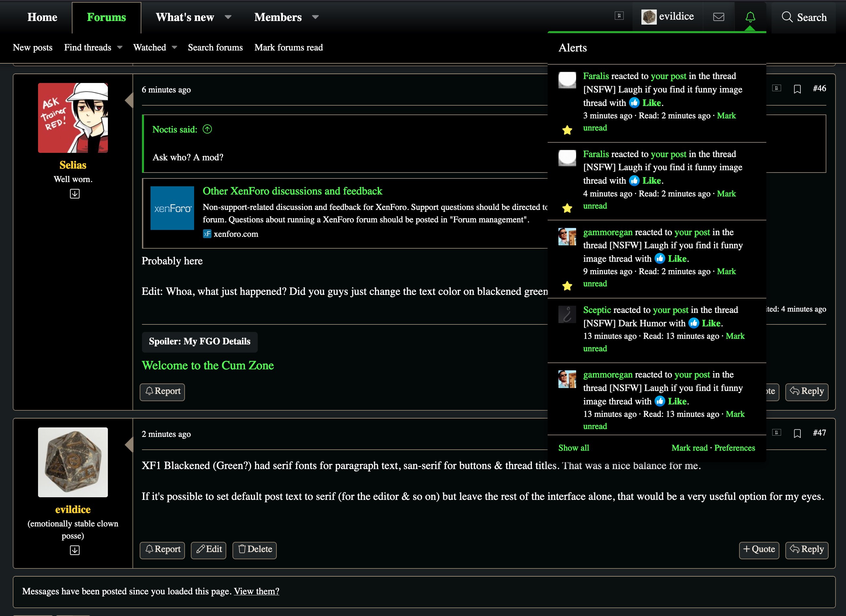Open the inbox envelope icon

coord(718,17)
